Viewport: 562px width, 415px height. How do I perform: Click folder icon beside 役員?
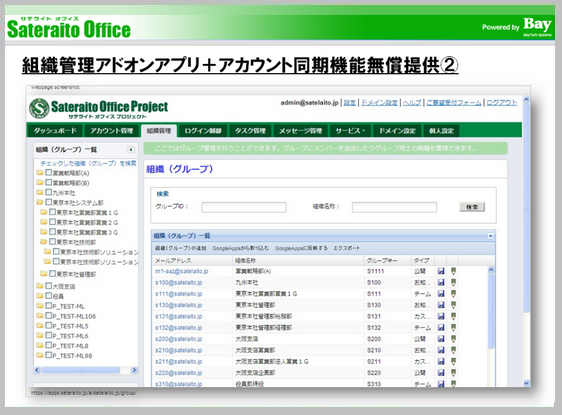[x=40, y=296]
